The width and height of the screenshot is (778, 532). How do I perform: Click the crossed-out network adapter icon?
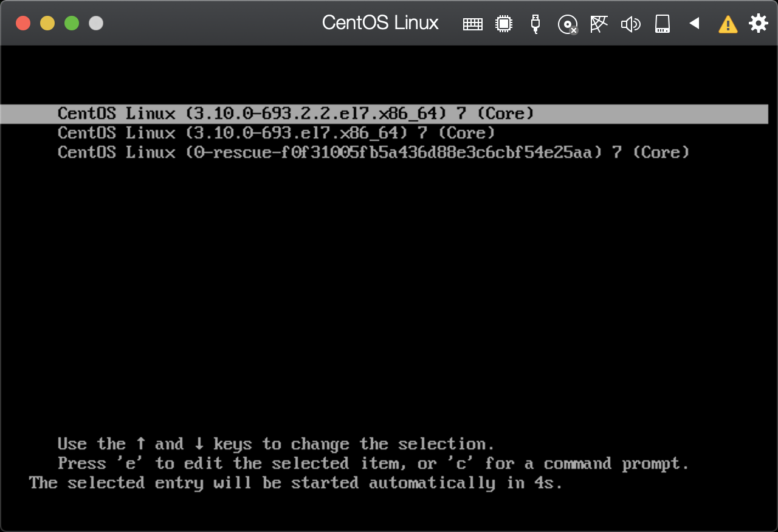(x=599, y=23)
